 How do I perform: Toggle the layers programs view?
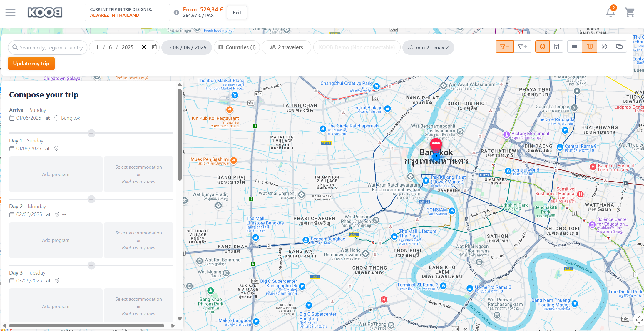[542, 46]
